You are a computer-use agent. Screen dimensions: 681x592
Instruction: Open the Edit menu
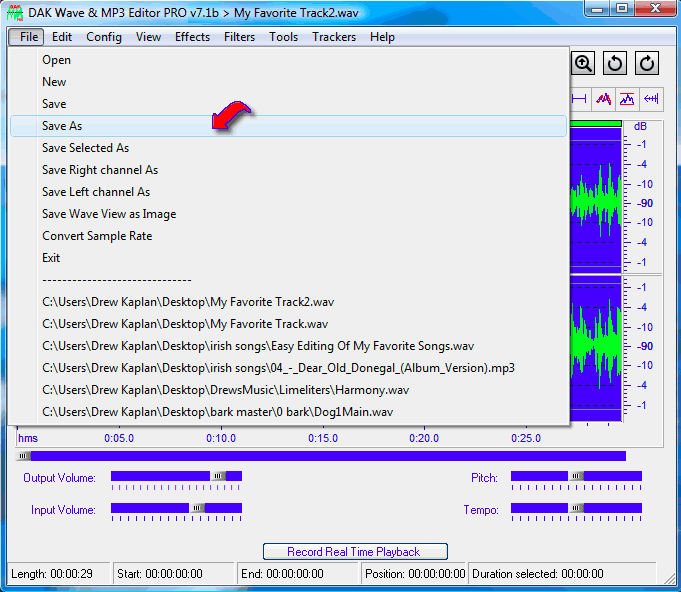[62, 37]
